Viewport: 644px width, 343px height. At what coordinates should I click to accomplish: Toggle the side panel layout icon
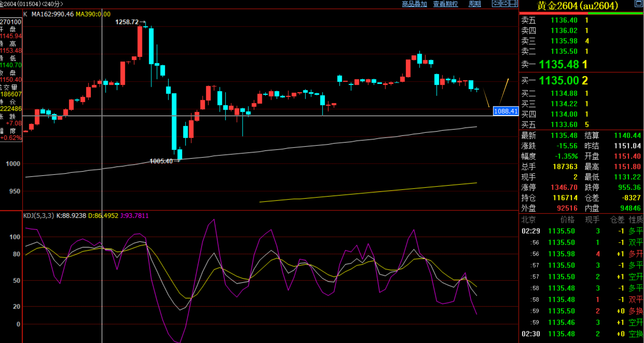point(513,3)
